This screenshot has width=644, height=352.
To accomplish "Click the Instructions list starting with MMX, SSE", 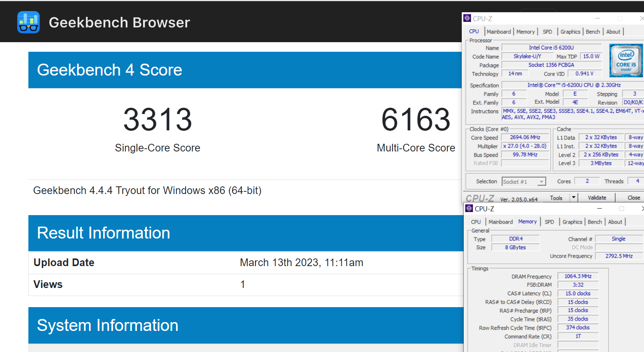I will click(x=573, y=114).
